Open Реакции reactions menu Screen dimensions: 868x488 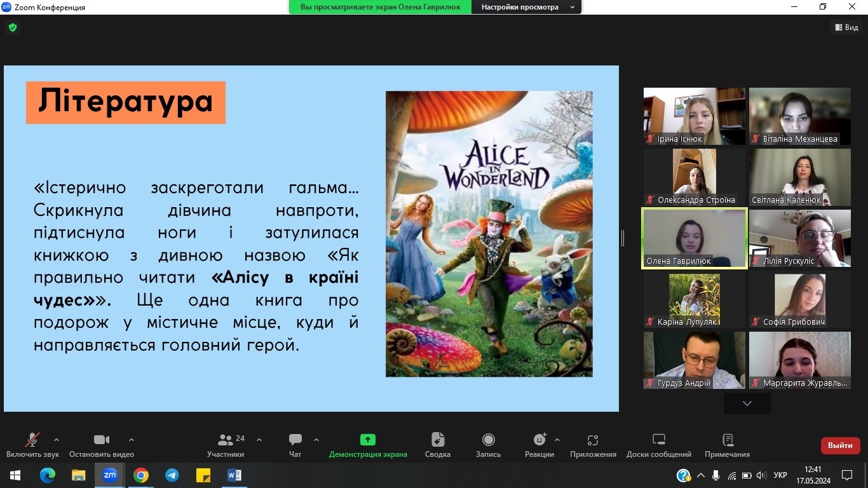[539, 445]
